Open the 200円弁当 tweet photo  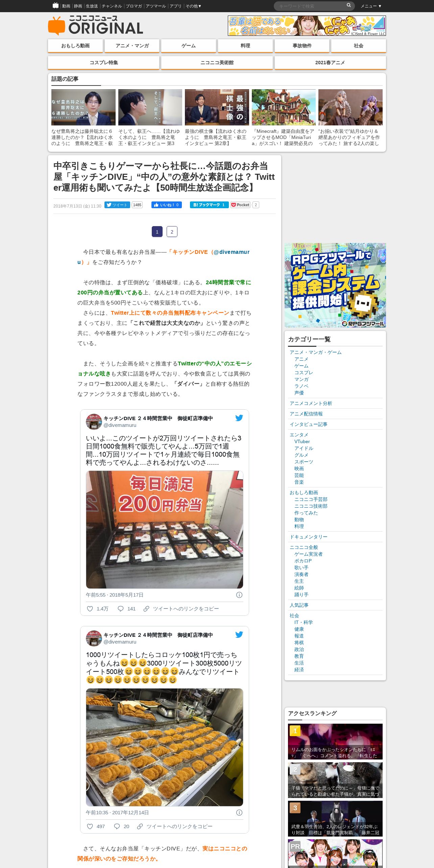(x=164, y=529)
